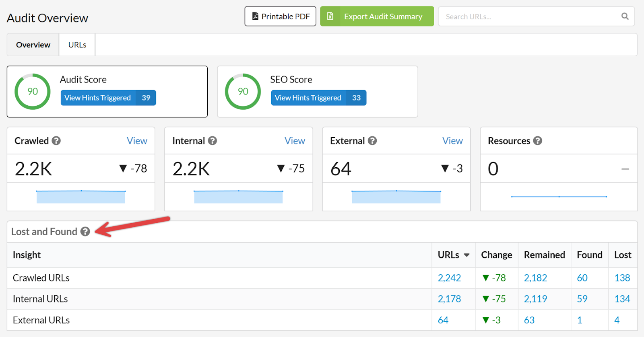
Task: Click the SEO Score 90 gauge
Action: click(x=243, y=91)
